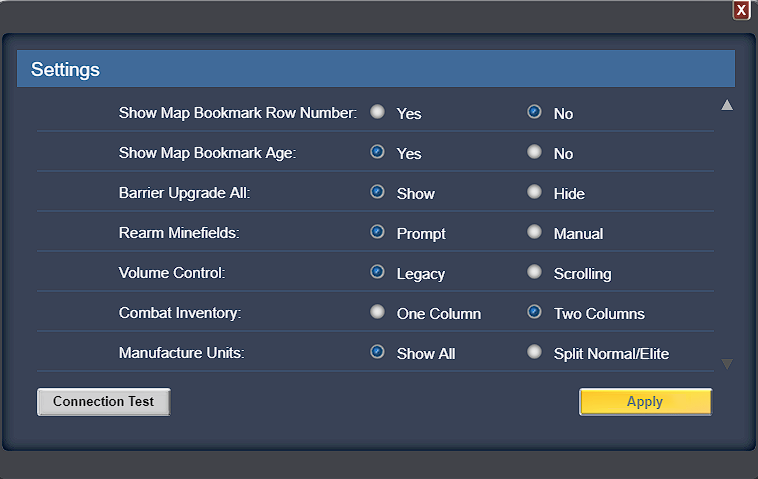This screenshot has width=758, height=479.
Task: Select No for Show Map Bookmark Row Number
Action: (534, 112)
